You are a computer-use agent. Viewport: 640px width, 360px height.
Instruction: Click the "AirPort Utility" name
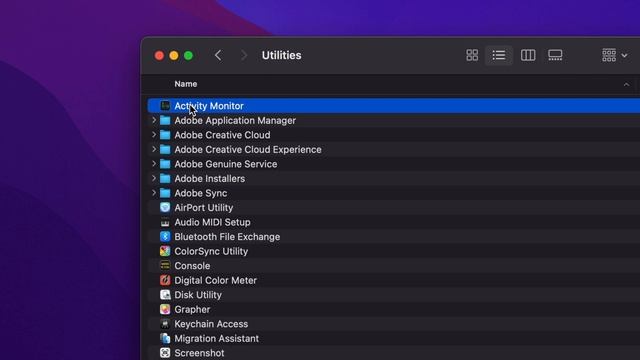(204, 207)
